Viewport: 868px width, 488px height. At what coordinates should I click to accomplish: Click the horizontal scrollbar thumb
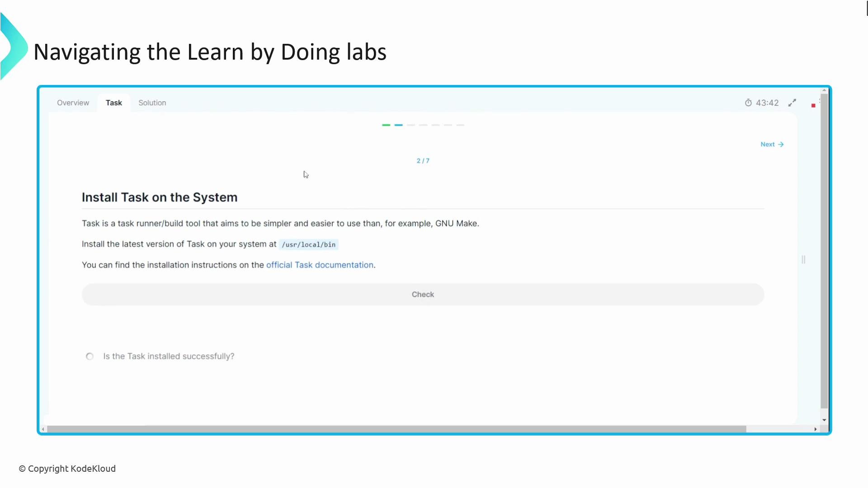(x=396, y=429)
